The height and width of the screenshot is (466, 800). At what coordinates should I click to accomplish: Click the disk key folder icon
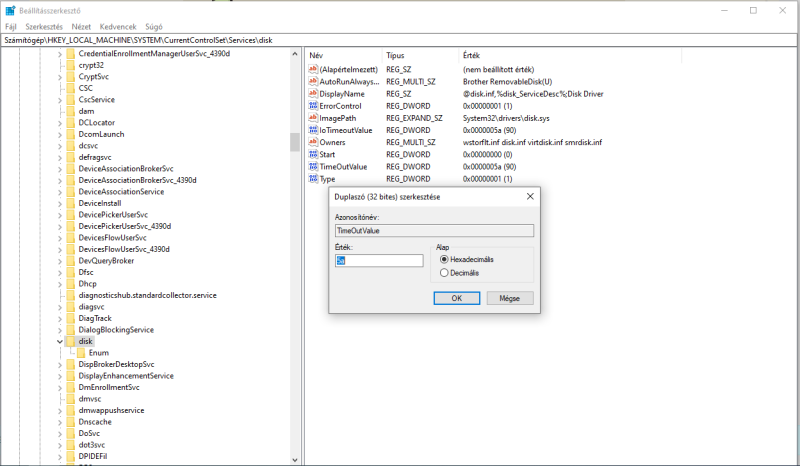(x=70, y=341)
